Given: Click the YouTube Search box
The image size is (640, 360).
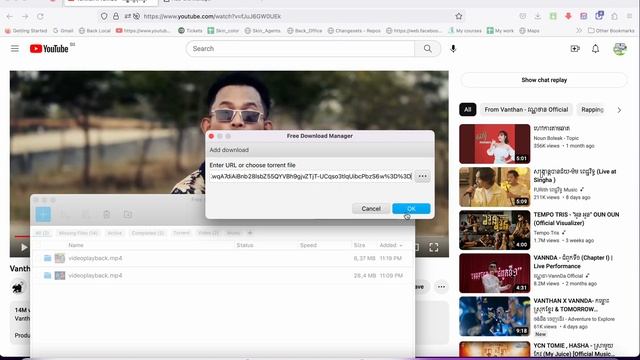Looking at the screenshot, I should tap(300, 49).
